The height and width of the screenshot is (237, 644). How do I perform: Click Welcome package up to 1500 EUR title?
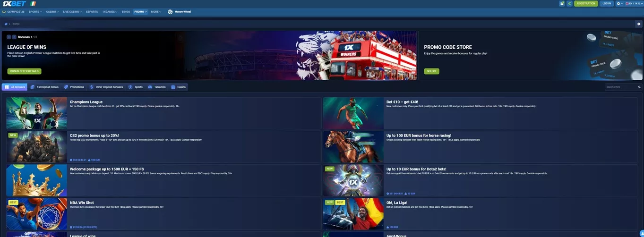[107, 169]
